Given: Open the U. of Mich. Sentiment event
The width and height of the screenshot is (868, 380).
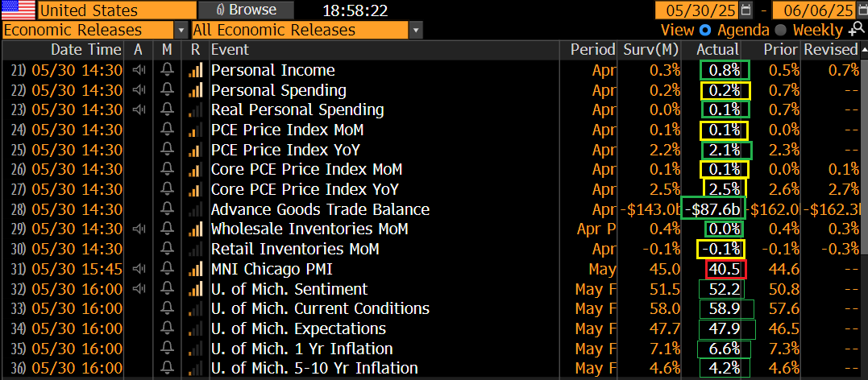Looking at the screenshot, I should coord(289,289).
